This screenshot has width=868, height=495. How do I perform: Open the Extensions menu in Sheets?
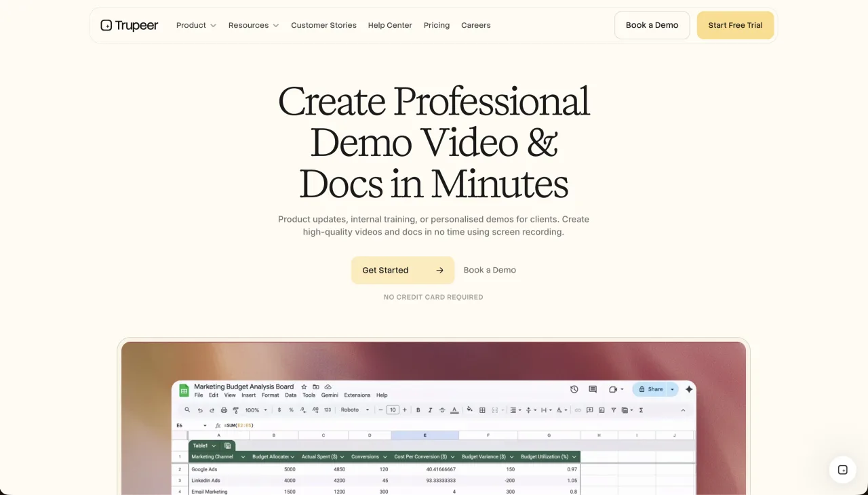coord(357,395)
